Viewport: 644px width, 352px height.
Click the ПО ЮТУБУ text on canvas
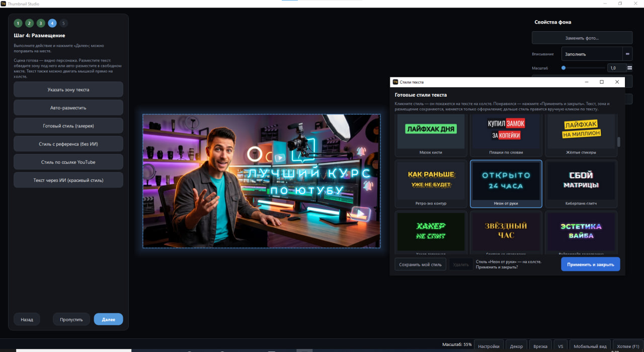click(x=306, y=190)
